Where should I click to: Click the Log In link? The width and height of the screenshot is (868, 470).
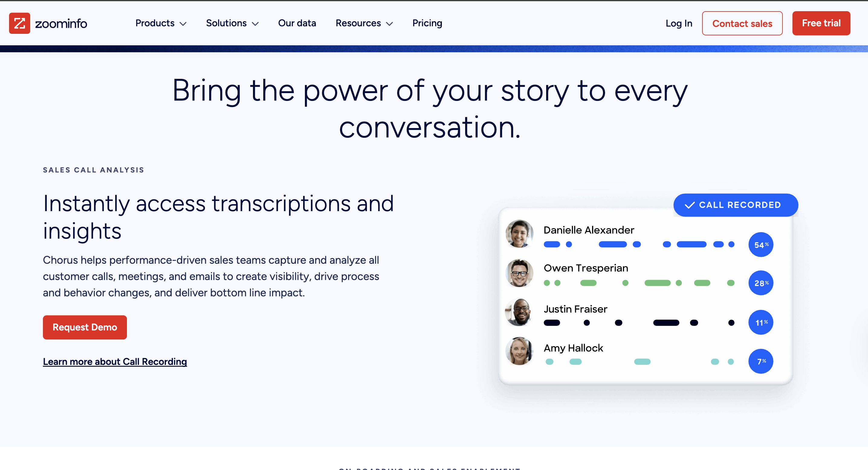679,23
